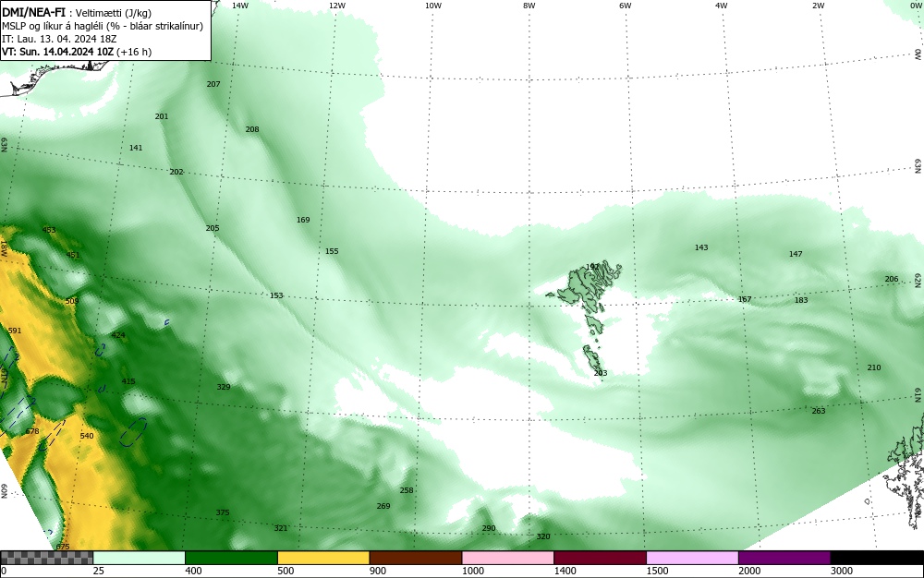924x578 pixels.
Task: Click the map value '453'
Action: click(49, 230)
